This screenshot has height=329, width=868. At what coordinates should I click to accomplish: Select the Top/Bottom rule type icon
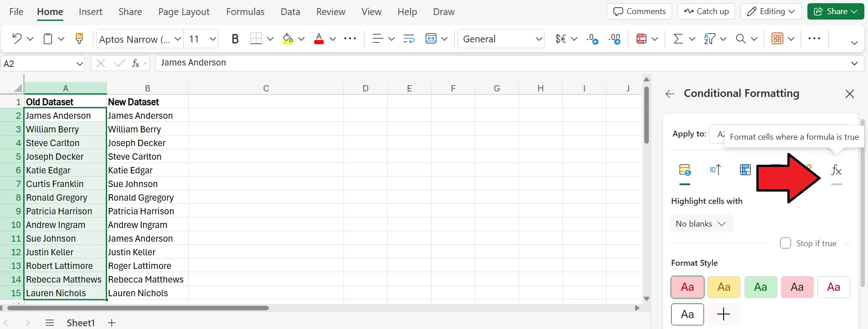[x=715, y=170]
